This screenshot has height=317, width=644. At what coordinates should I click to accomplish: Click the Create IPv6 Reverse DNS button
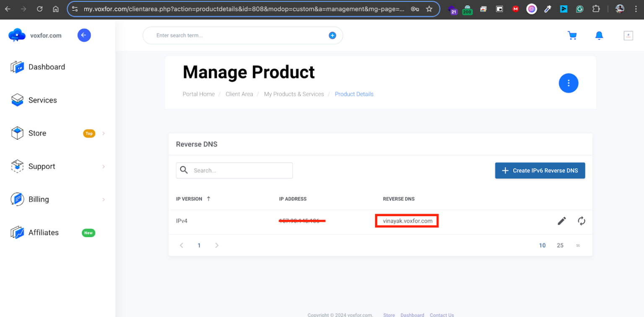point(540,170)
